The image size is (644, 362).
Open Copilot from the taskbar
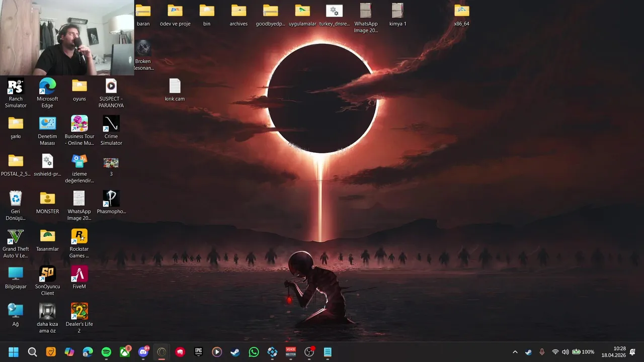point(69,352)
